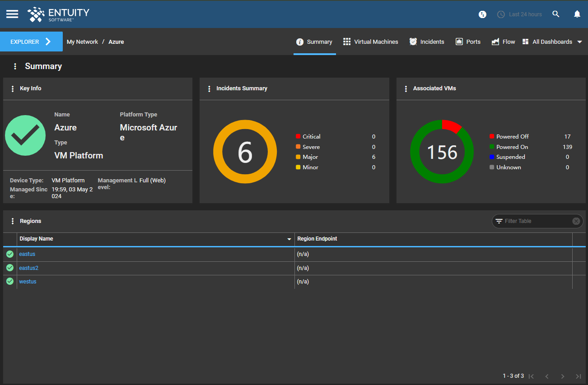Click the filter icon in Filter Table

pyautogui.click(x=499, y=221)
